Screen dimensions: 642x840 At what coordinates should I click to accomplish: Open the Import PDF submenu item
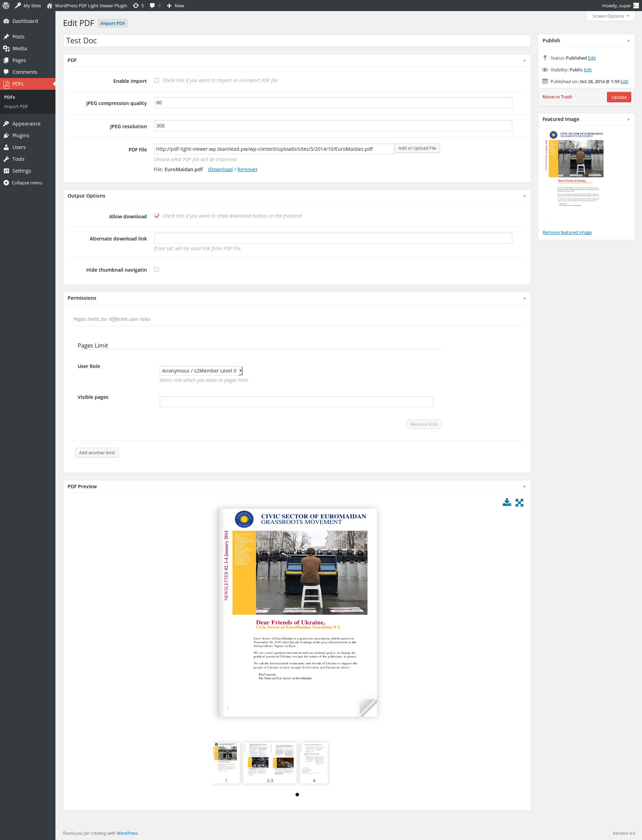(16, 107)
